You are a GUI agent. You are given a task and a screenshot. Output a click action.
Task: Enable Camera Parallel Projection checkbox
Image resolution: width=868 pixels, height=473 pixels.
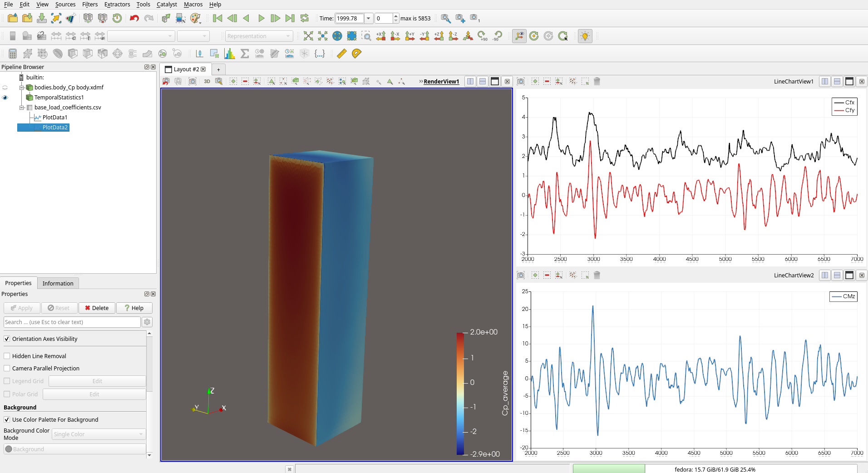pos(7,368)
